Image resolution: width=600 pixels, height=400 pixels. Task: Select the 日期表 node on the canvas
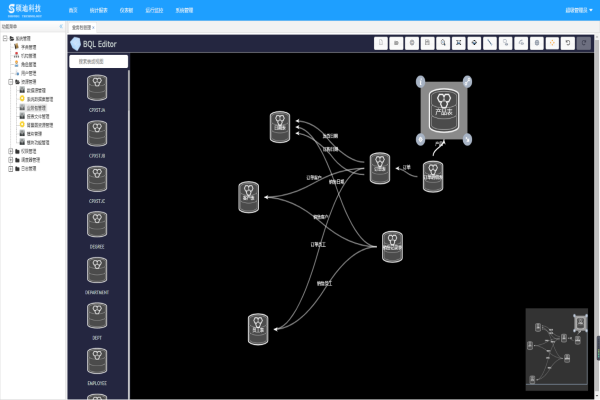coord(280,127)
